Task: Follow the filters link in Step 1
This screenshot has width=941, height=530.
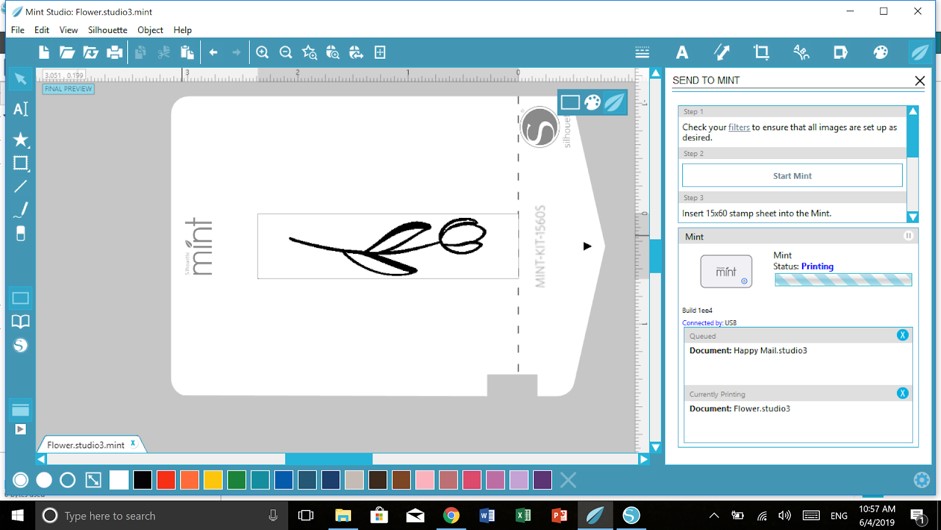Action: click(x=739, y=127)
